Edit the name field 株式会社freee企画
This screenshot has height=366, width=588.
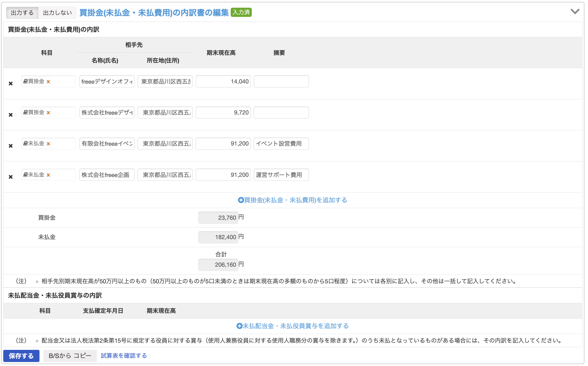pyautogui.click(x=107, y=175)
